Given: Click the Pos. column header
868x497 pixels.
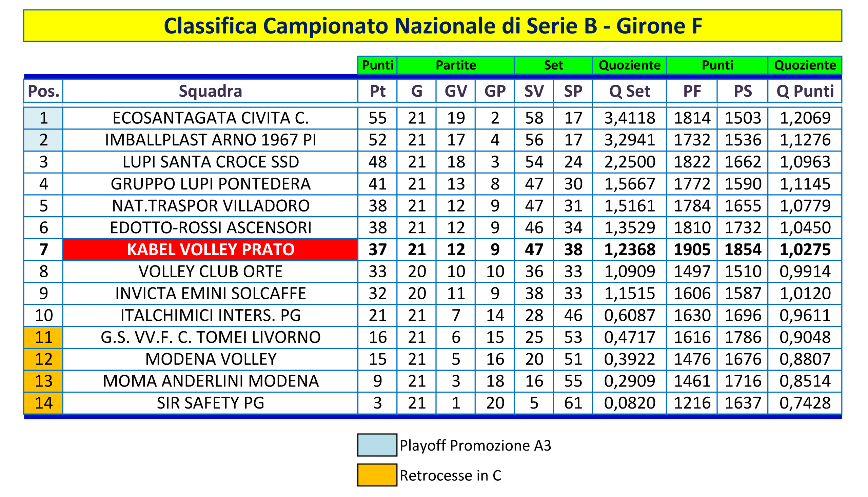Looking at the screenshot, I should coord(43,91).
